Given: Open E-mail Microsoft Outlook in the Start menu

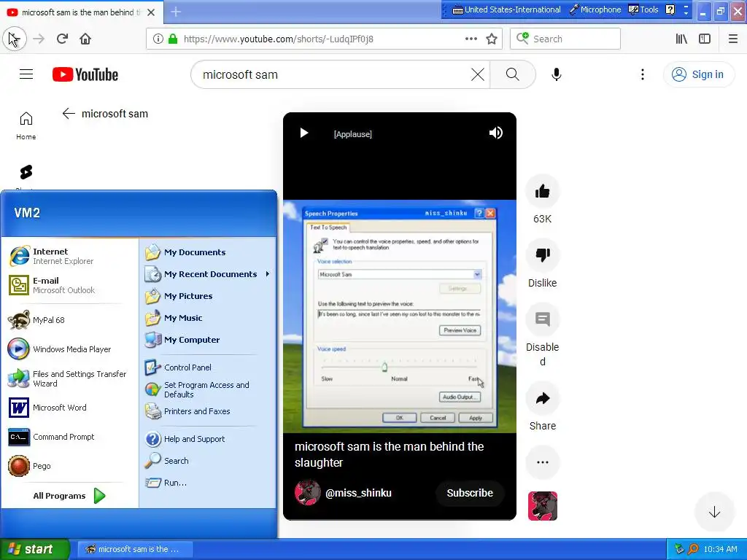Looking at the screenshot, I should (x=69, y=285).
